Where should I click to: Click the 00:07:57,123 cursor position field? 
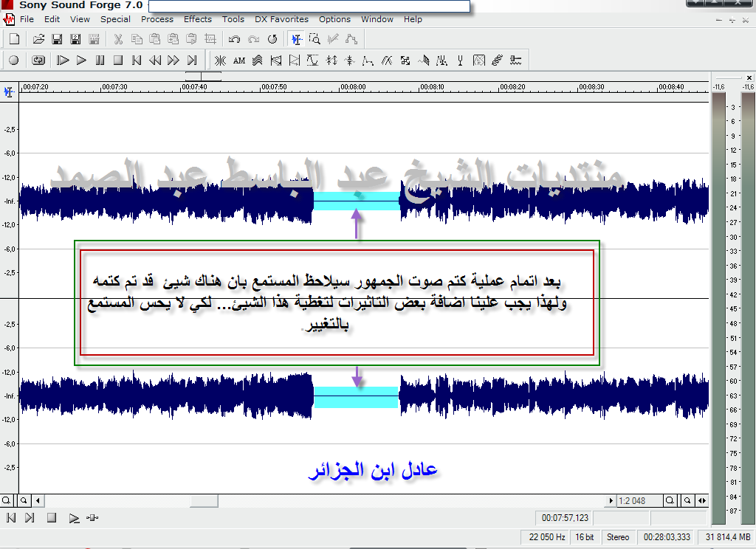564,518
